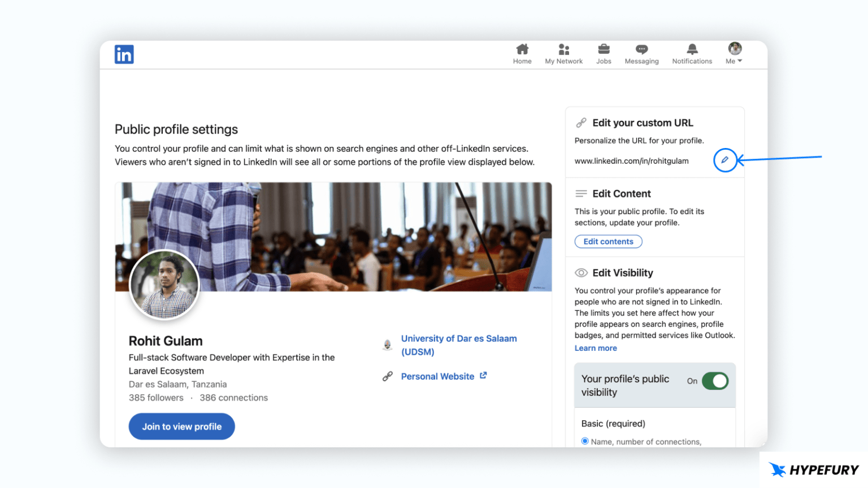Check the Notifications bell icon
The width and height of the screenshot is (868, 488).
coord(692,50)
